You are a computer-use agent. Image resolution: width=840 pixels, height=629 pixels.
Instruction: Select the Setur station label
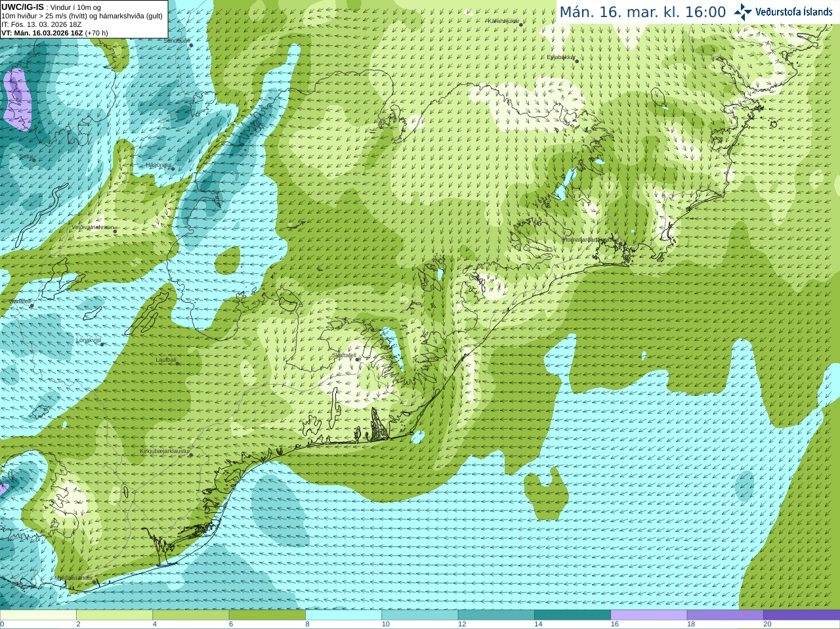coord(26,157)
